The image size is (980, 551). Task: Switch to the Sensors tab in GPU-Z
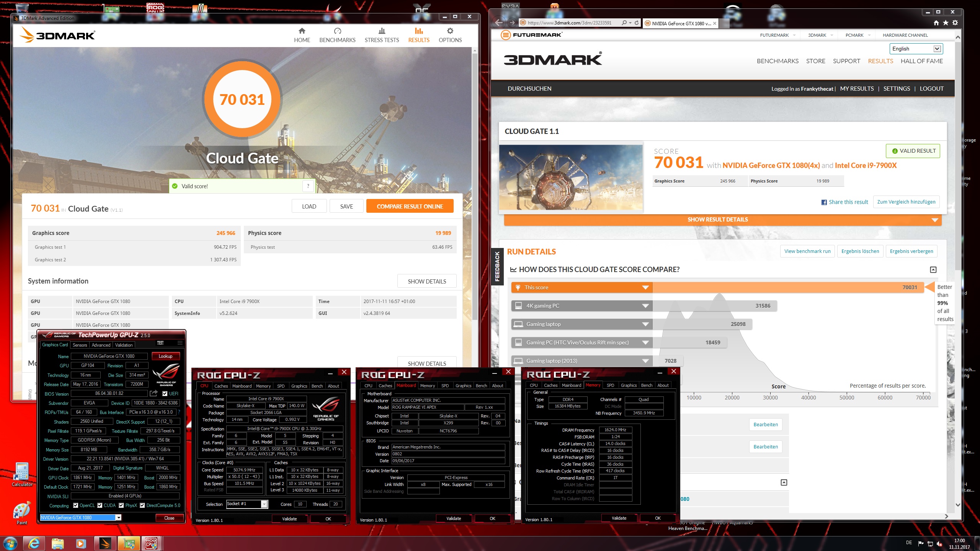(80, 345)
